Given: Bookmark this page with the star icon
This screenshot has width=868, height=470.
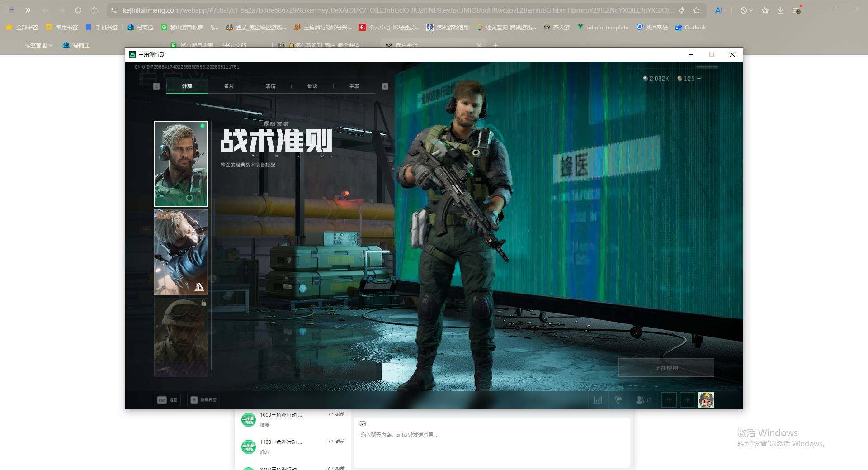Looking at the screenshot, I should point(697,10).
